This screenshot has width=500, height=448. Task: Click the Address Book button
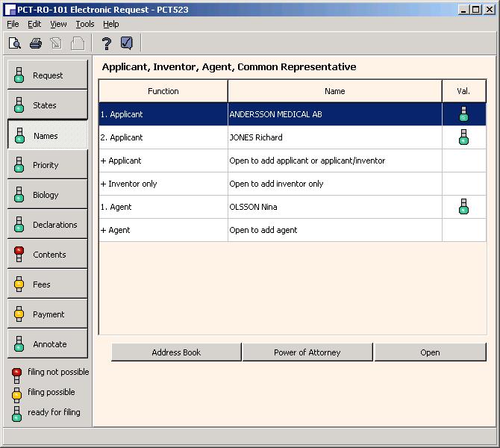pyautogui.click(x=176, y=352)
